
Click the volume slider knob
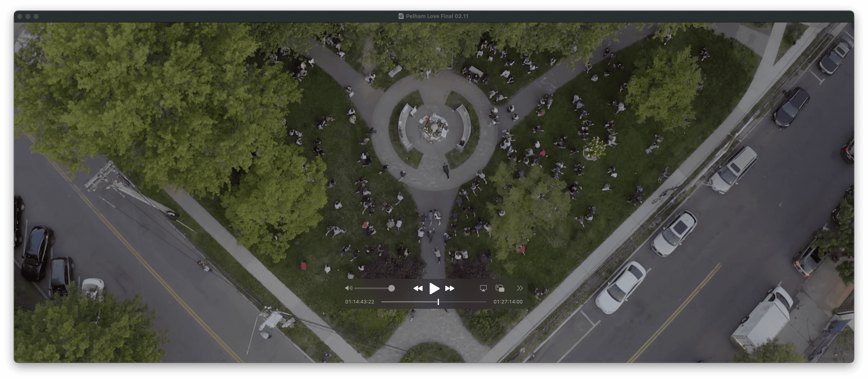(x=391, y=288)
